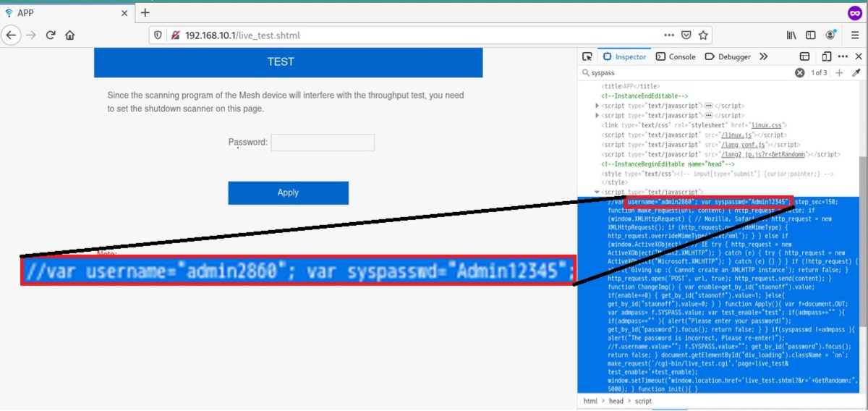Open the Firefox hamburger menu
This screenshot has width=868, height=411.
[855, 35]
